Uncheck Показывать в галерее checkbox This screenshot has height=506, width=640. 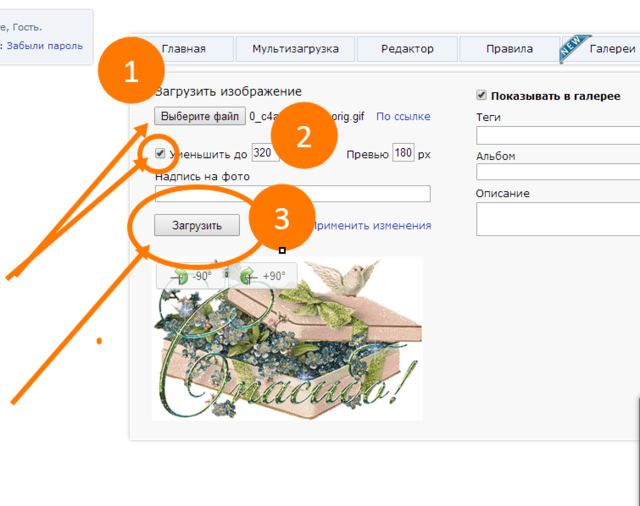481,95
